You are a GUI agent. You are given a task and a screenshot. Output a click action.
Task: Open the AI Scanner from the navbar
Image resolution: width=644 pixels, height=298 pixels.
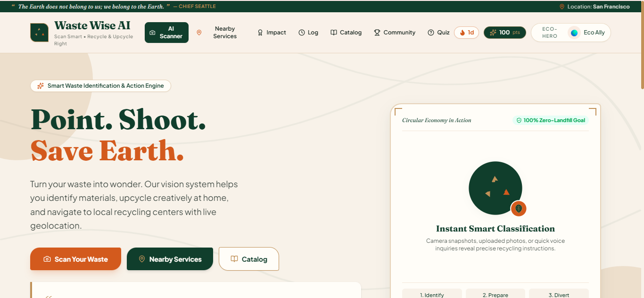pyautogui.click(x=166, y=33)
